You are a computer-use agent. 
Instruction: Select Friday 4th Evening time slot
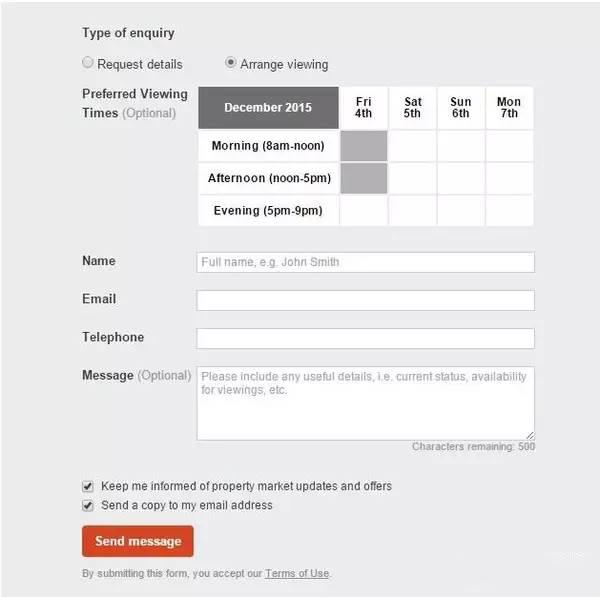[x=364, y=210]
